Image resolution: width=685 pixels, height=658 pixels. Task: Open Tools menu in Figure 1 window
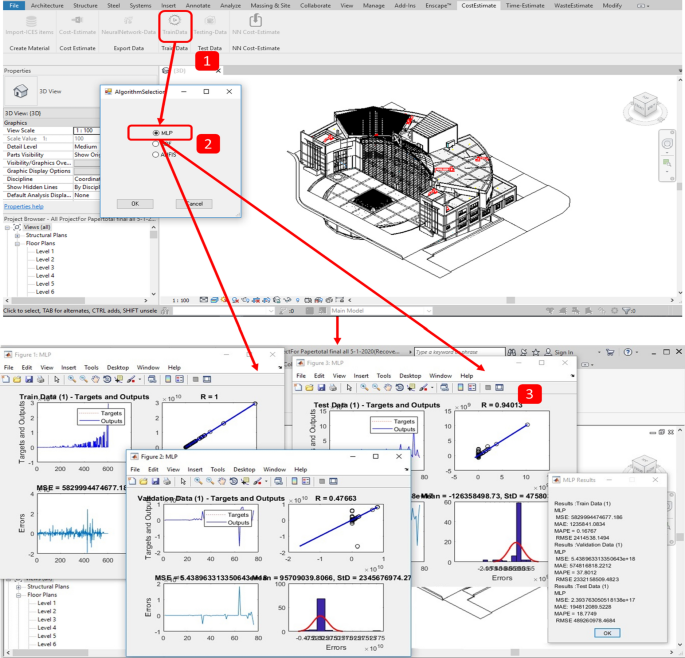click(x=91, y=367)
